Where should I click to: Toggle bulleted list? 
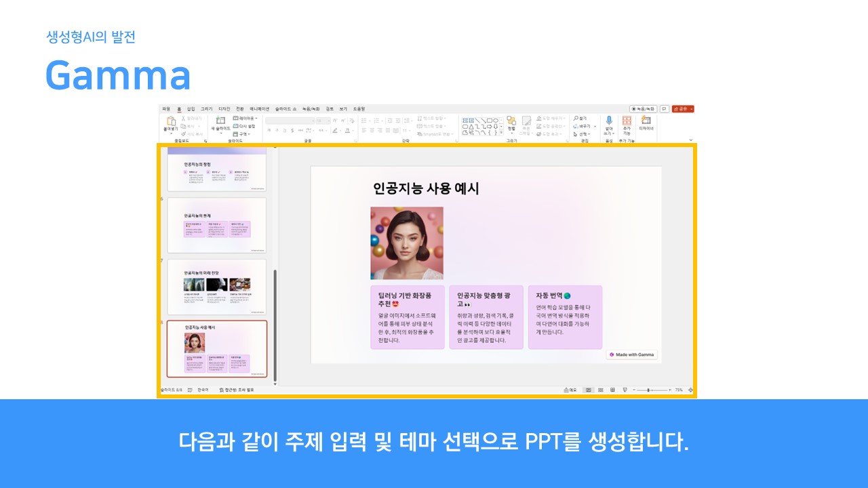pos(363,121)
